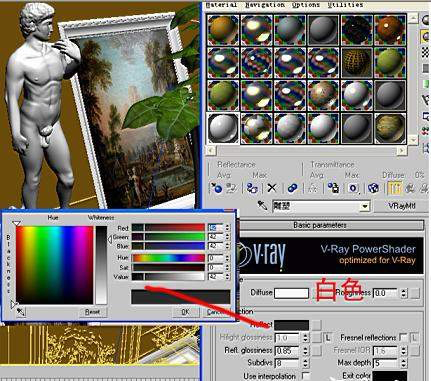Click the Max depth spinner arrows
The image size is (431, 381).
click(404, 363)
